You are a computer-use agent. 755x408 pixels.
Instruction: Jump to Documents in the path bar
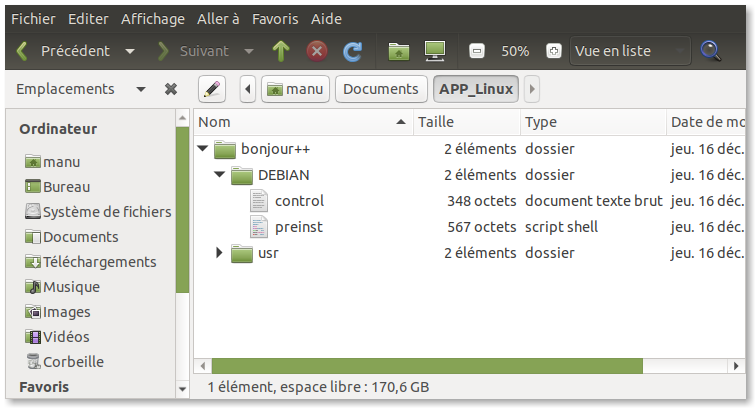coord(381,89)
